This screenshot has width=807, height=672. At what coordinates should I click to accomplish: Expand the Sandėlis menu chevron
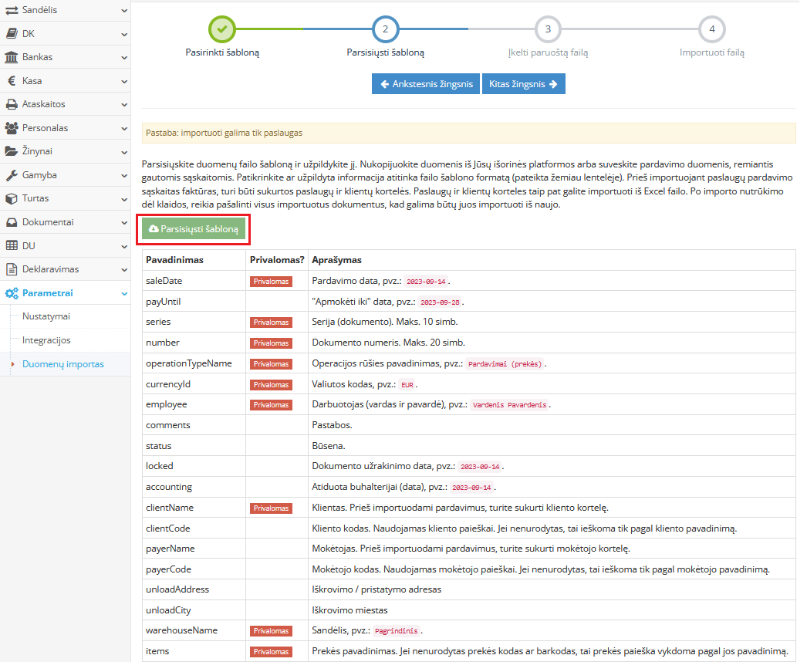point(124,11)
